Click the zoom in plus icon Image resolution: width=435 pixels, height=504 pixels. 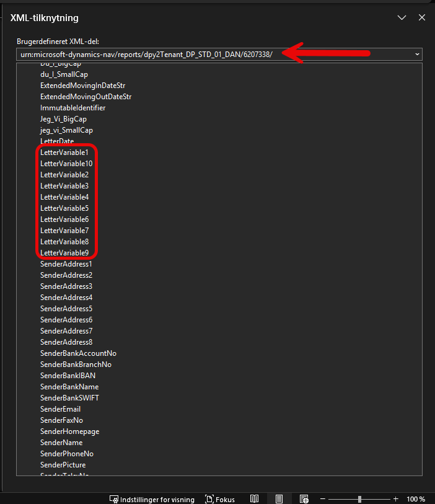(x=396, y=499)
